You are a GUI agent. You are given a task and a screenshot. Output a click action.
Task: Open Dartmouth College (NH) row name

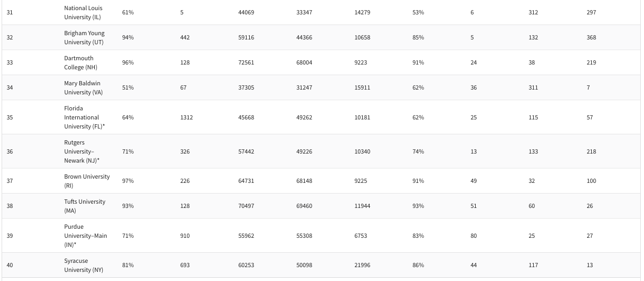(79, 62)
